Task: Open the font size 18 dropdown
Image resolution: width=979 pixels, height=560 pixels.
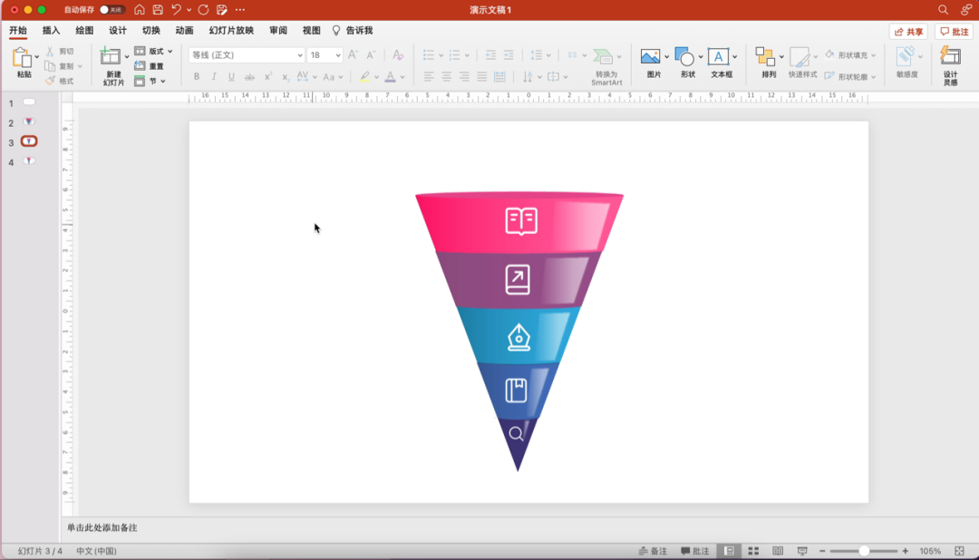Action: click(338, 55)
